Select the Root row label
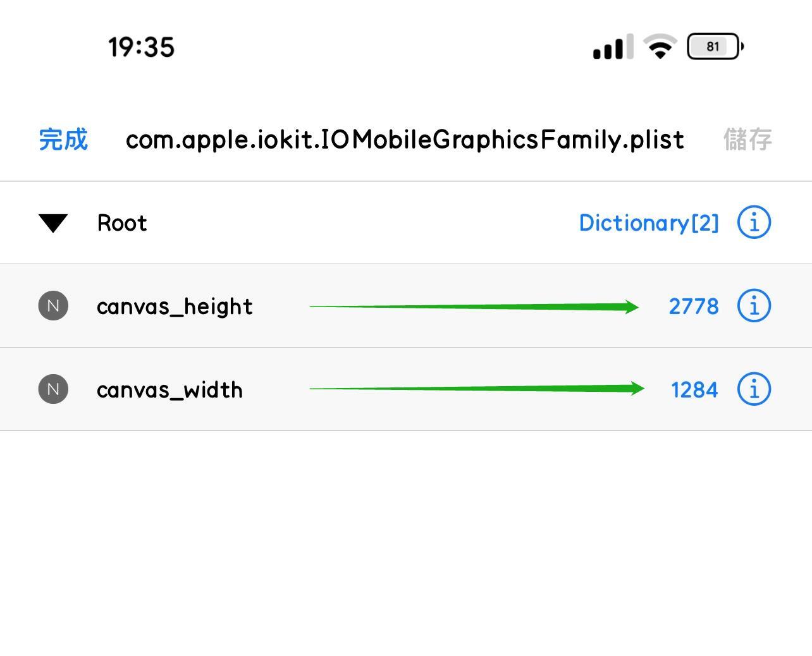The image size is (812, 656). tap(122, 223)
